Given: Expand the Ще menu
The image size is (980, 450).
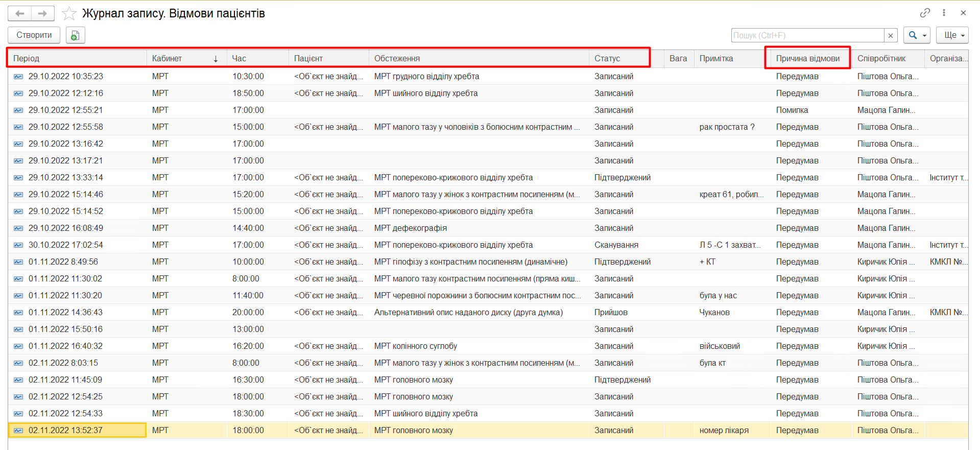Looking at the screenshot, I should tap(953, 35).
